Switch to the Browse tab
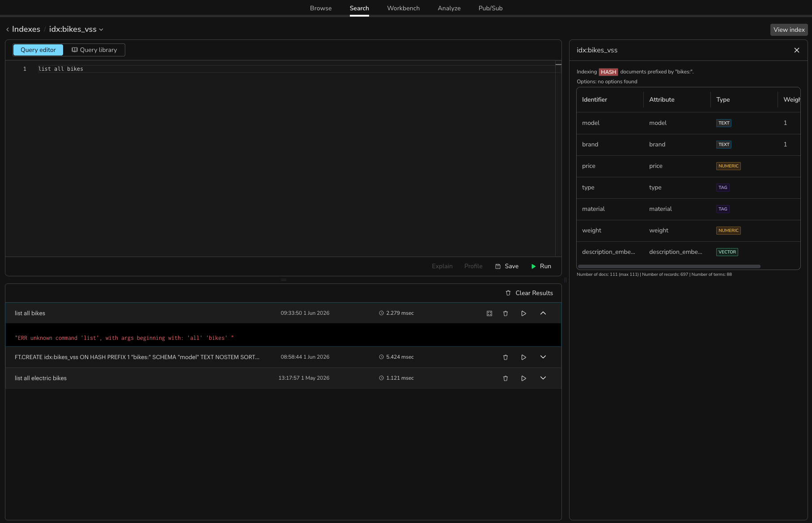This screenshot has height=523, width=812. click(321, 8)
